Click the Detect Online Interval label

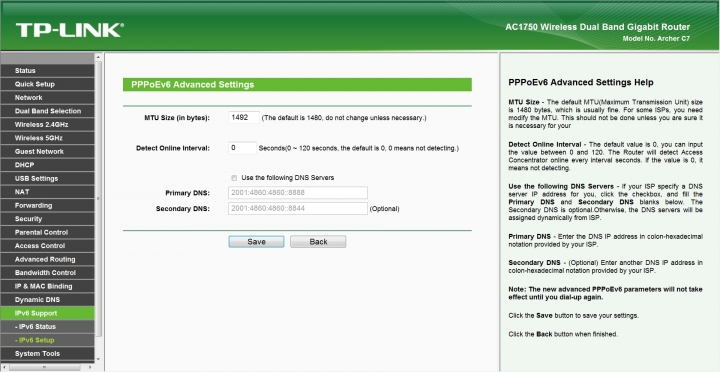coord(173,148)
